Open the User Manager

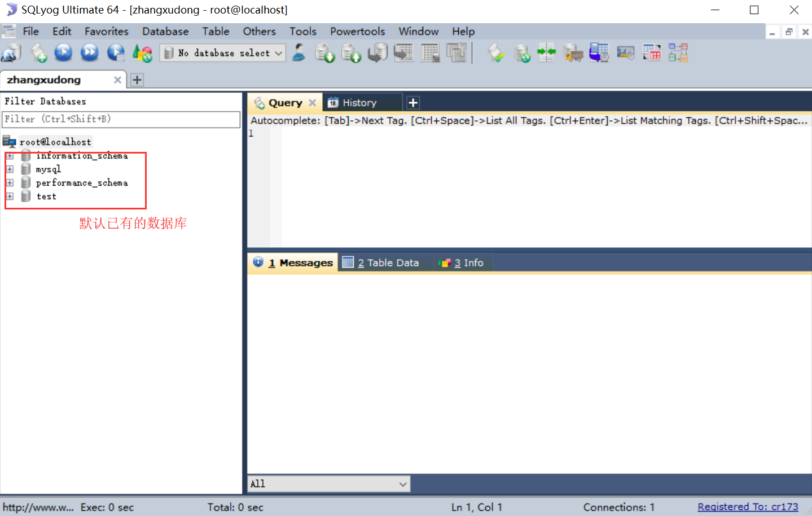299,53
